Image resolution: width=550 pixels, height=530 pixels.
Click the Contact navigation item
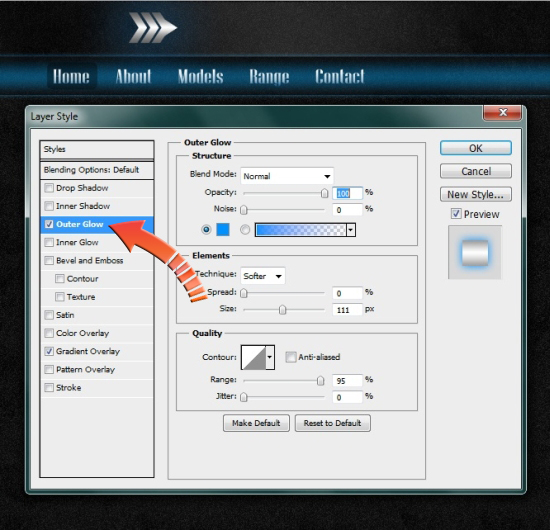(x=340, y=76)
